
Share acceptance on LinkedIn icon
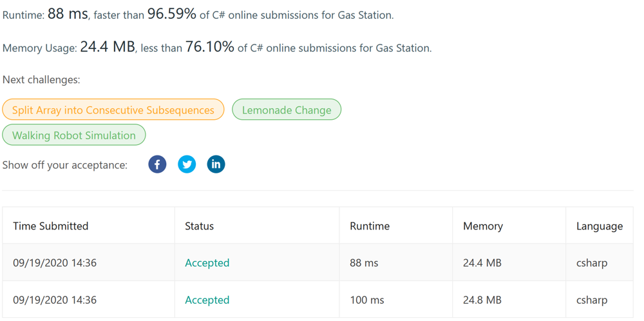click(x=216, y=164)
